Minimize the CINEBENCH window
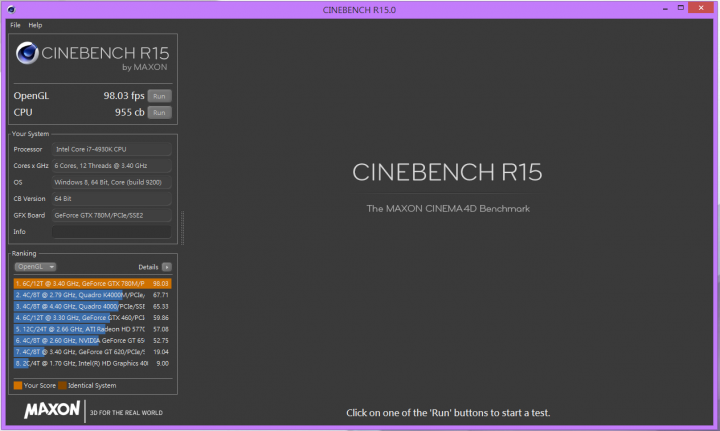The image size is (720, 431). pyautogui.click(x=665, y=9)
